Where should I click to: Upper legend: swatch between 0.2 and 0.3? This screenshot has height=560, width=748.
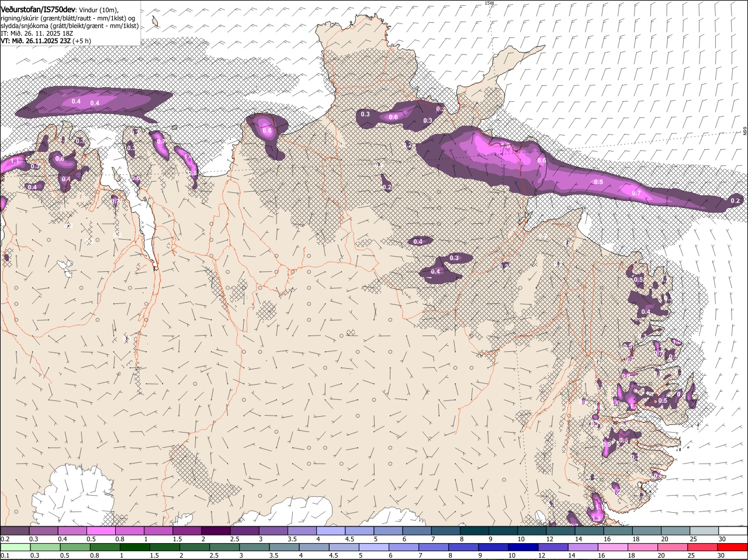15,530
